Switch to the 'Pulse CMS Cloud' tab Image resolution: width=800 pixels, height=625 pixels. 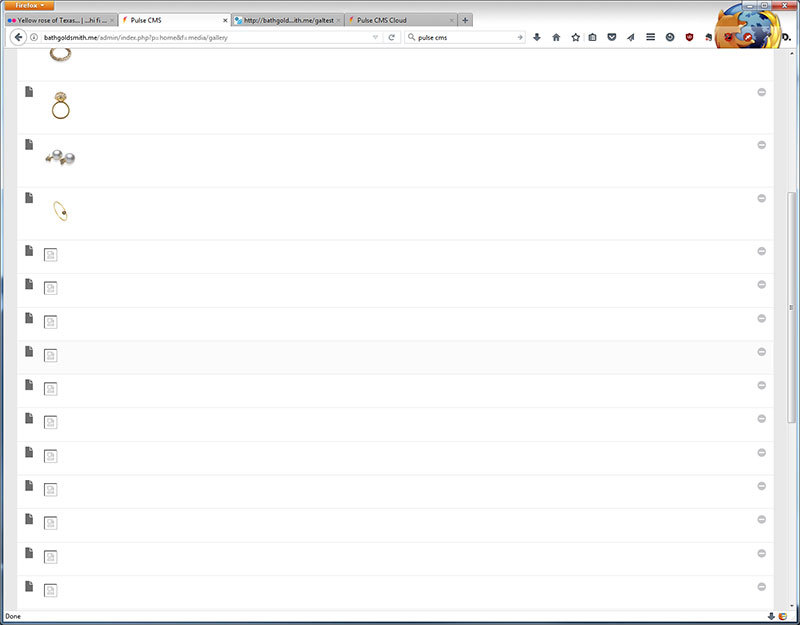[401, 20]
